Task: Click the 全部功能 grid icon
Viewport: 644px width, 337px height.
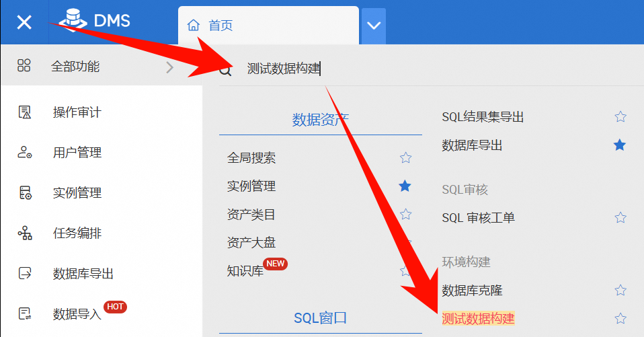Action: pos(24,65)
